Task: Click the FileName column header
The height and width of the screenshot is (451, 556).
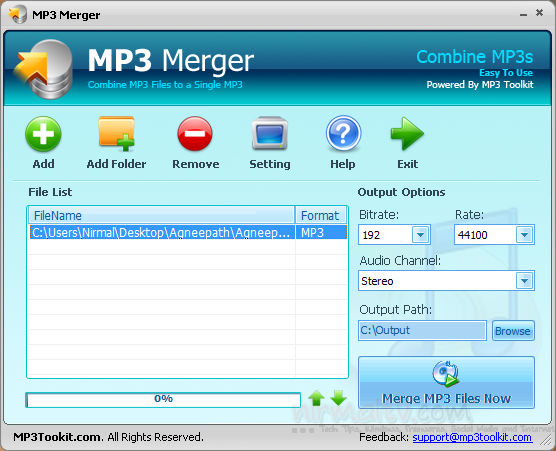Action: [x=162, y=215]
